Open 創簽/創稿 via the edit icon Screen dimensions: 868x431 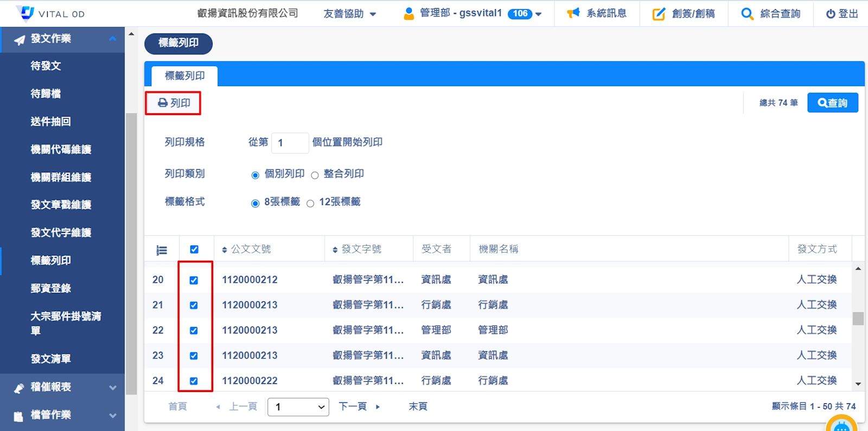(659, 14)
